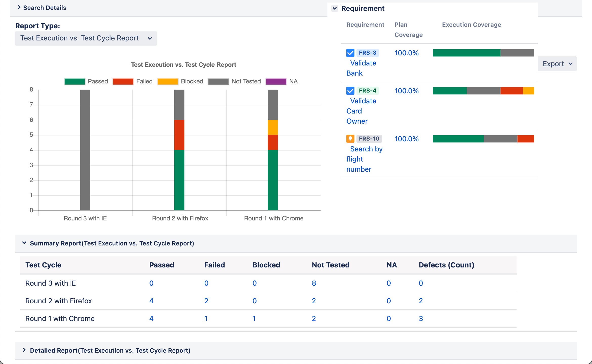Image resolution: width=592 pixels, height=364 pixels.
Task: Open the Validate Bank requirement link
Action: [x=361, y=68]
